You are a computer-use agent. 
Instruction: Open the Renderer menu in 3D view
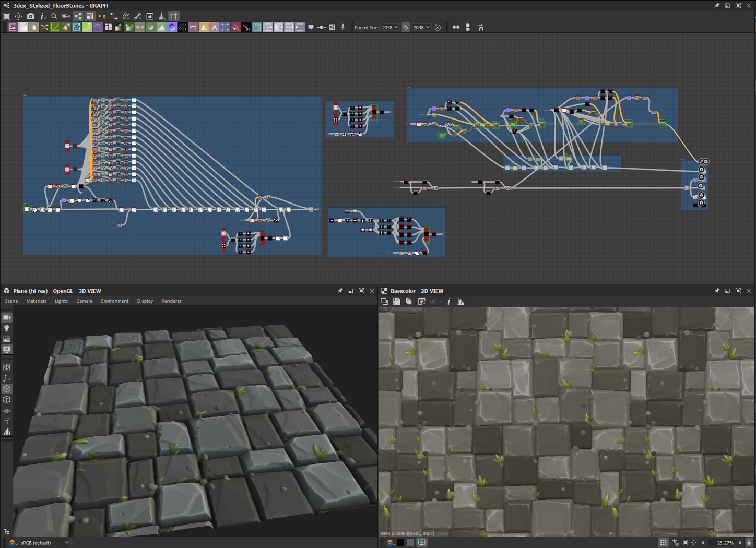pos(171,301)
